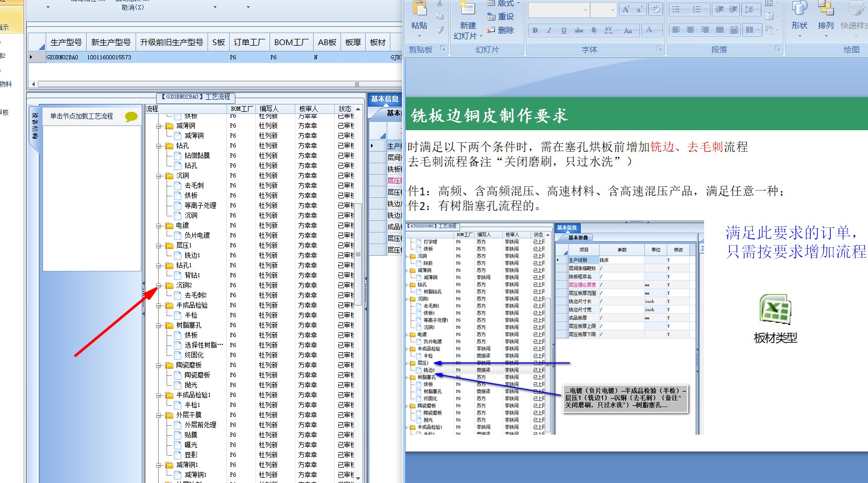Click the 生产型号 column header
The height and width of the screenshot is (483, 868).
tap(66, 42)
